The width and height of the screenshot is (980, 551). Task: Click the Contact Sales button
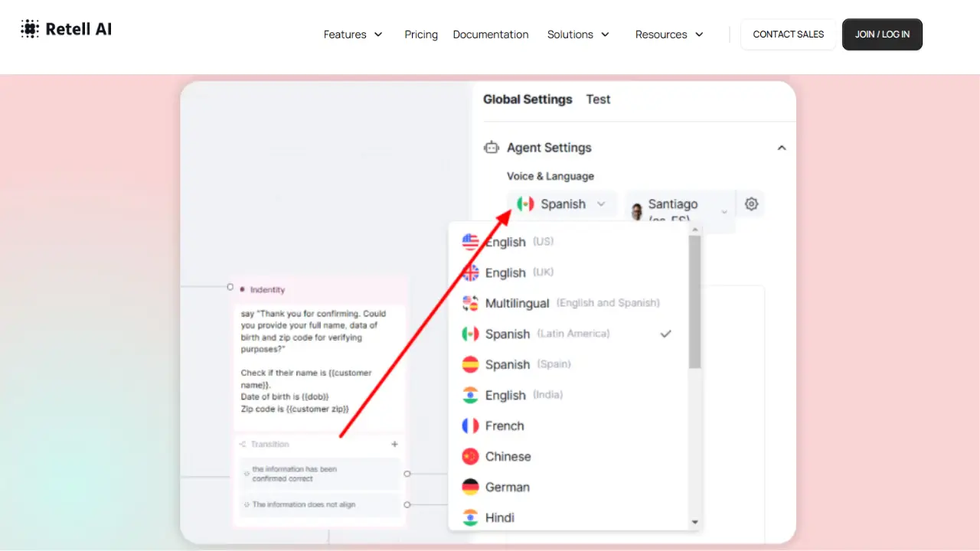click(x=789, y=34)
